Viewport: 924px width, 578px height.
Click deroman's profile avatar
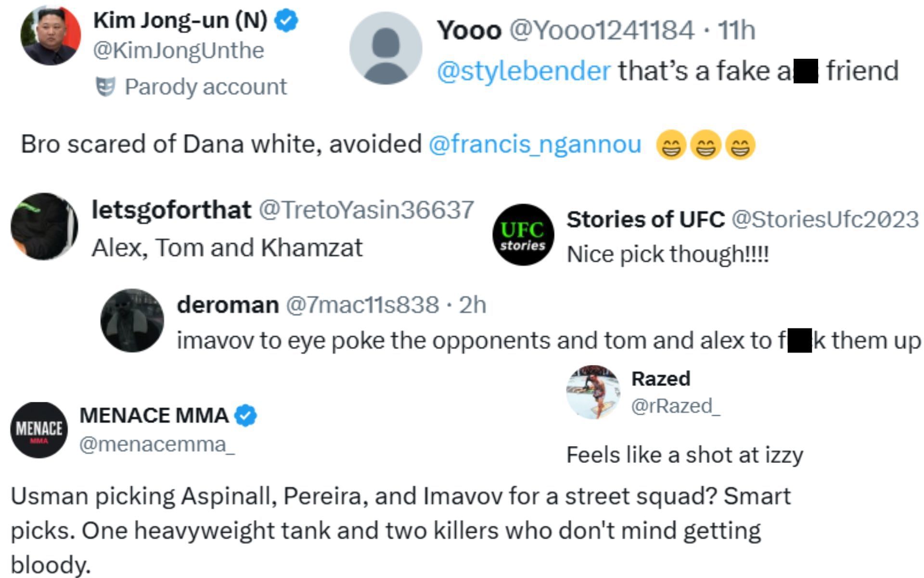point(132,320)
